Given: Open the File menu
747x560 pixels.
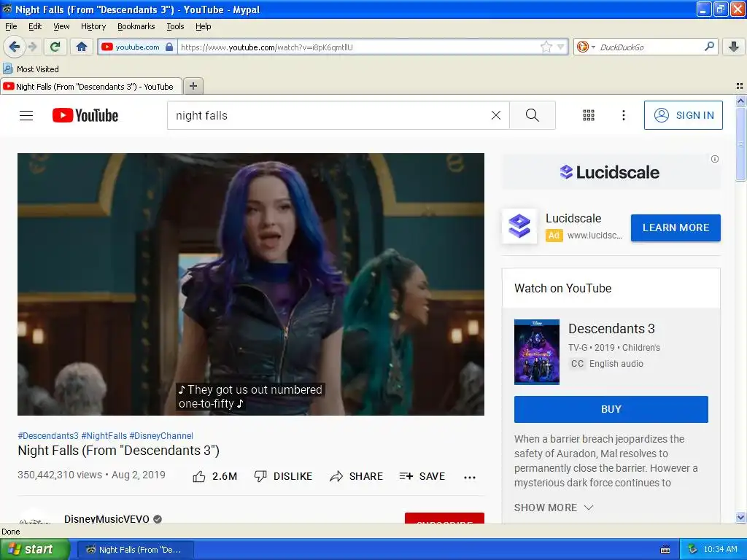Looking at the screenshot, I should 11,26.
